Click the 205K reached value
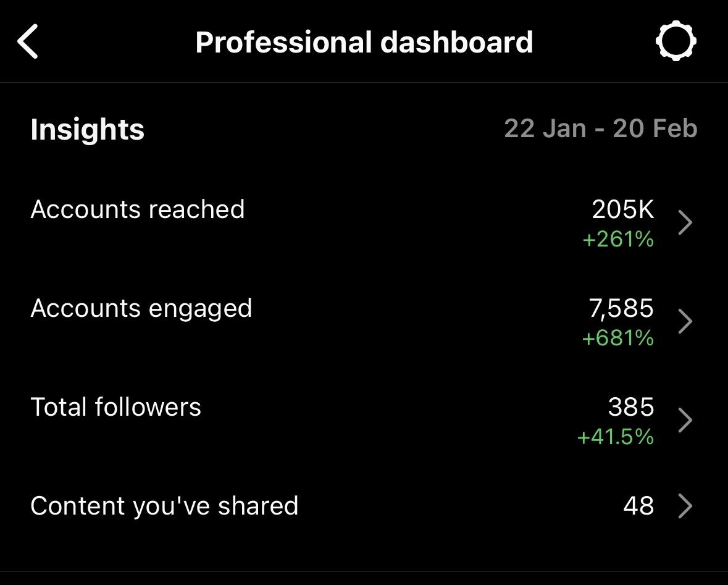Screen dimensions: 728x585 point(622,209)
